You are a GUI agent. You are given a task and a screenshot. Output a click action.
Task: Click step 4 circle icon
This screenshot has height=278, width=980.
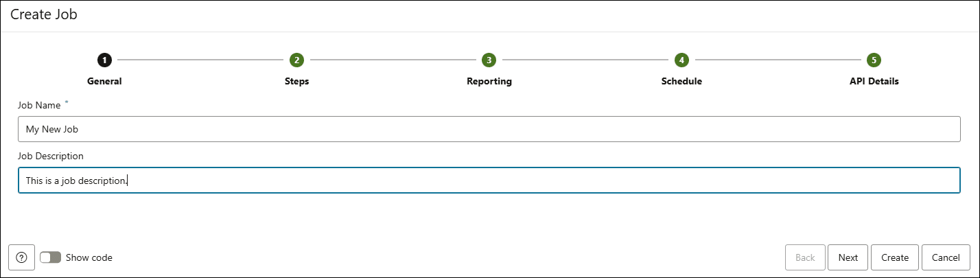(681, 60)
